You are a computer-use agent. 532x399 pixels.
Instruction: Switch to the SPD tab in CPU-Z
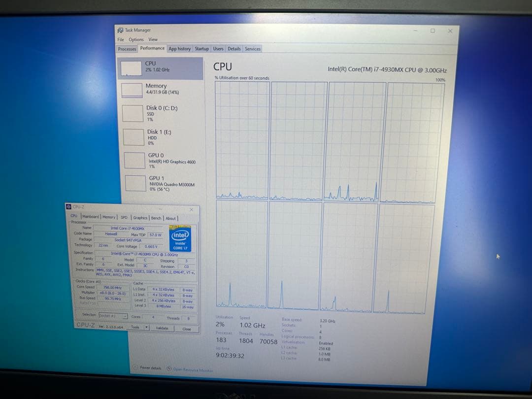124,218
